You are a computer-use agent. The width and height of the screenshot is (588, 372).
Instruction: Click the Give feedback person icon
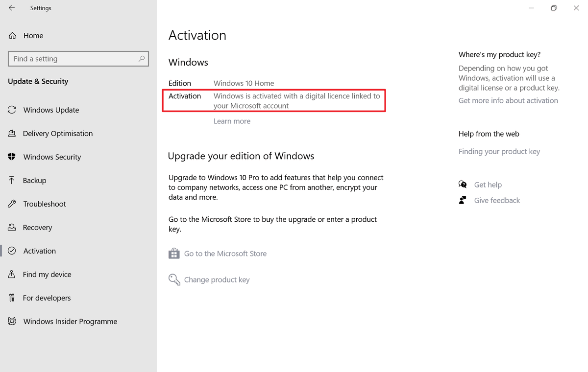(463, 200)
